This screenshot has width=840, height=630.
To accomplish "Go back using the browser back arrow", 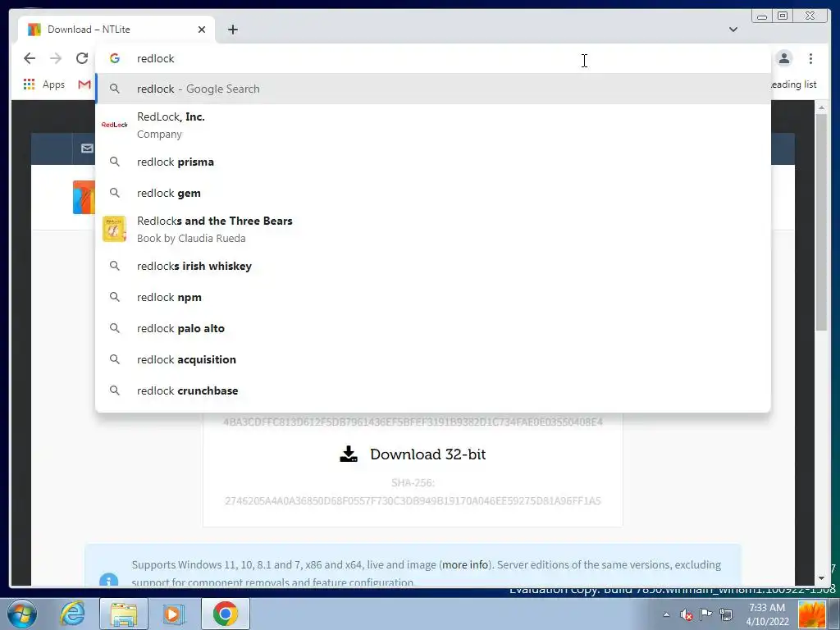I will [30, 58].
